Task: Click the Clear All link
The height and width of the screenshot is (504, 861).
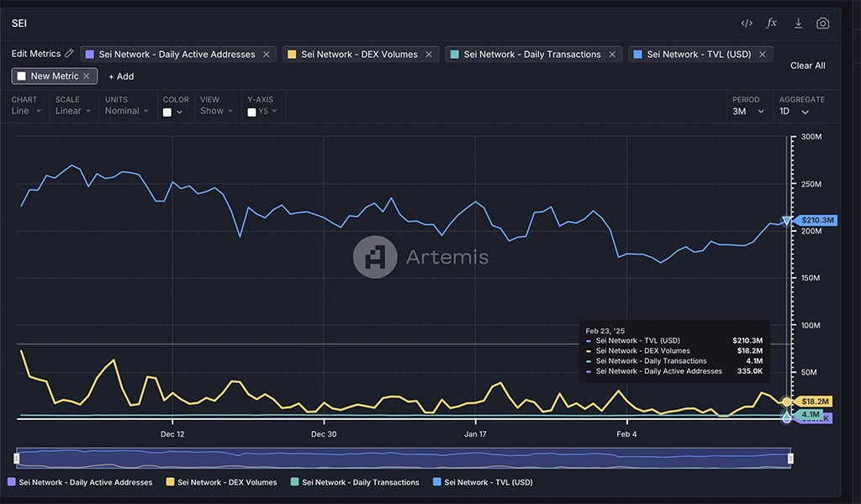Action: pyautogui.click(x=807, y=66)
